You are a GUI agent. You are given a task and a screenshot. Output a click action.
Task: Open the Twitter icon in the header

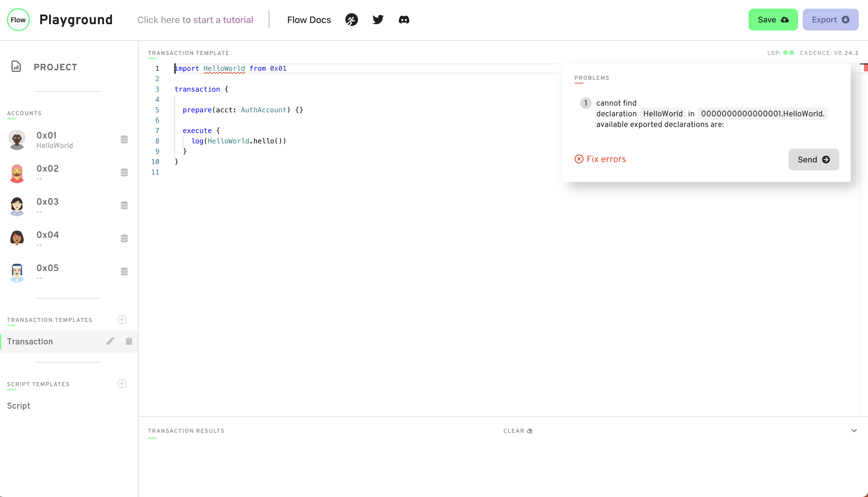[x=378, y=20]
